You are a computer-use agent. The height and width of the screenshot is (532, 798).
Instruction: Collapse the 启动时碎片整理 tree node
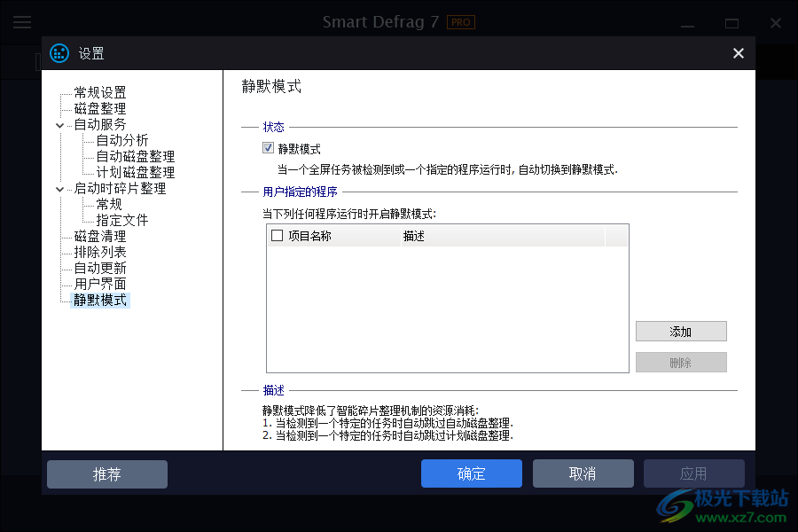pyautogui.click(x=59, y=189)
